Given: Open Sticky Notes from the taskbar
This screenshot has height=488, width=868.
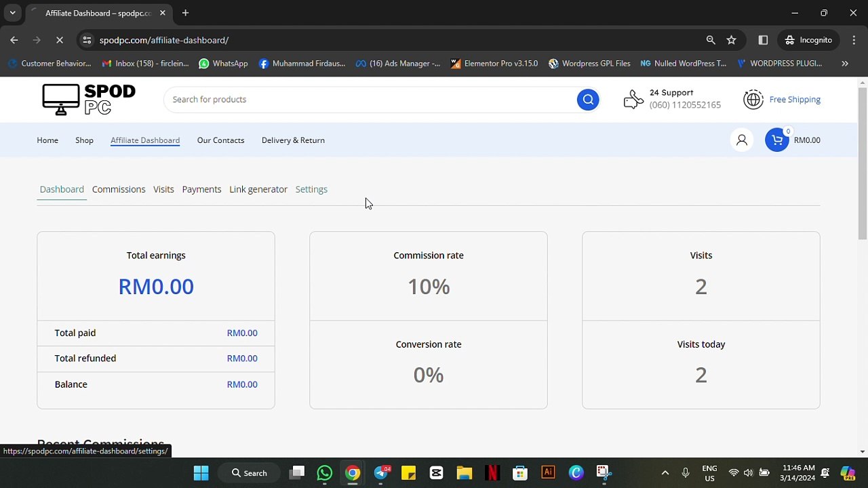Looking at the screenshot, I should point(408,472).
